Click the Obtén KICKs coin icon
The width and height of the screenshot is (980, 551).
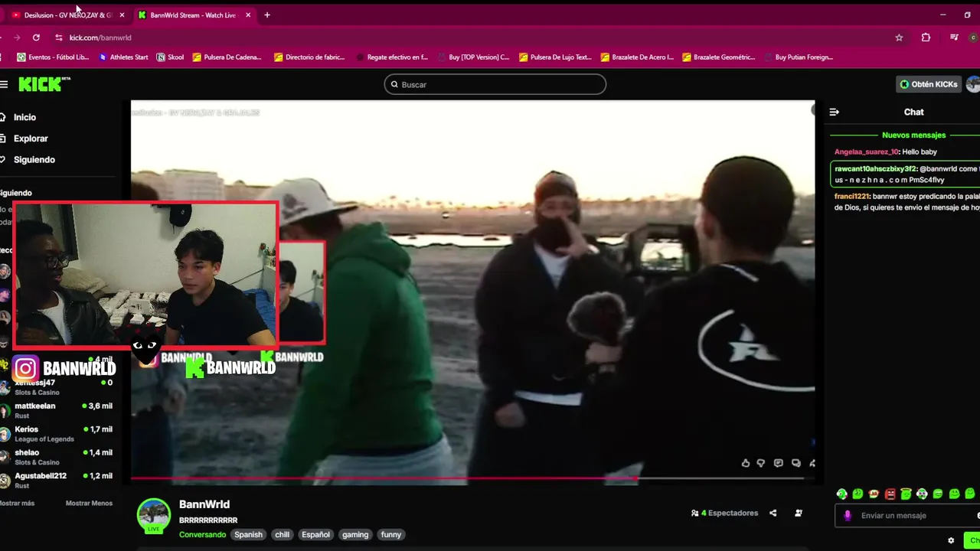point(904,84)
